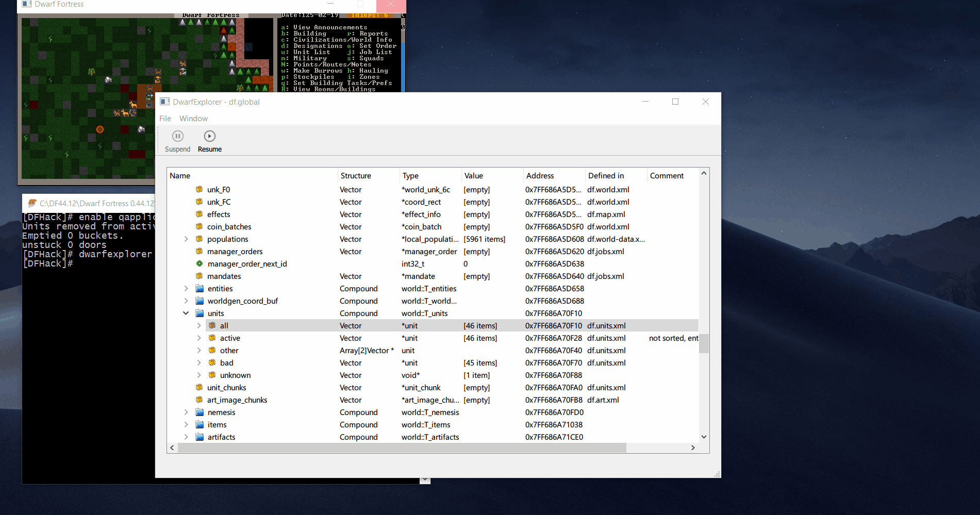Select the unit_chunks vector icon
Screen dimensions: 980x515
click(200, 388)
